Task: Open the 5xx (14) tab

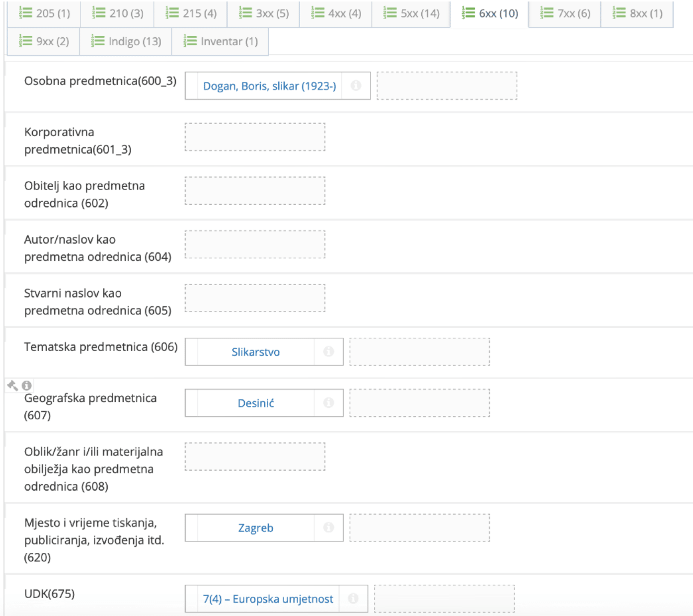Action: coord(410,14)
